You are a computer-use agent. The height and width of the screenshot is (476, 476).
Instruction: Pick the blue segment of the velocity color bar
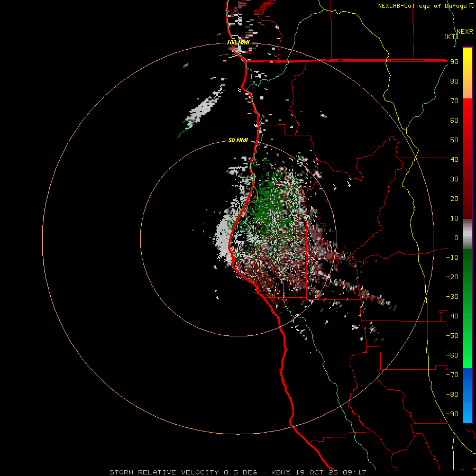point(467,396)
